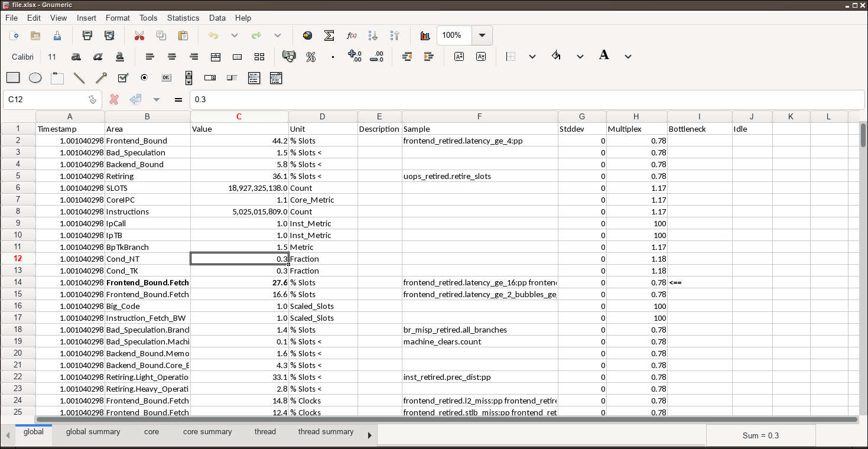Apply background fill color bucket
The image size is (868, 449).
point(556,56)
